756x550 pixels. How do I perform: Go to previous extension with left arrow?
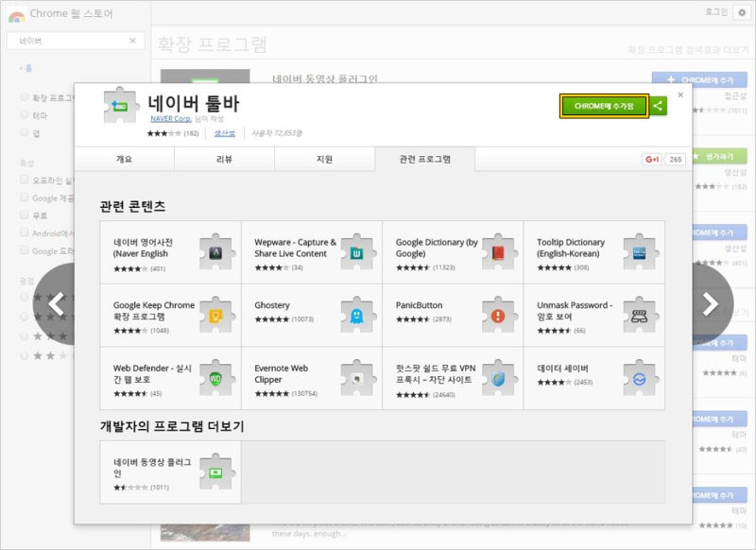coord(56,303)
